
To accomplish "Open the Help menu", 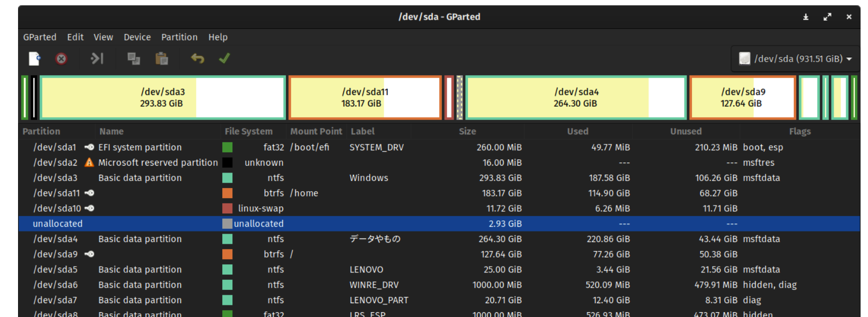I will (218, 37).
